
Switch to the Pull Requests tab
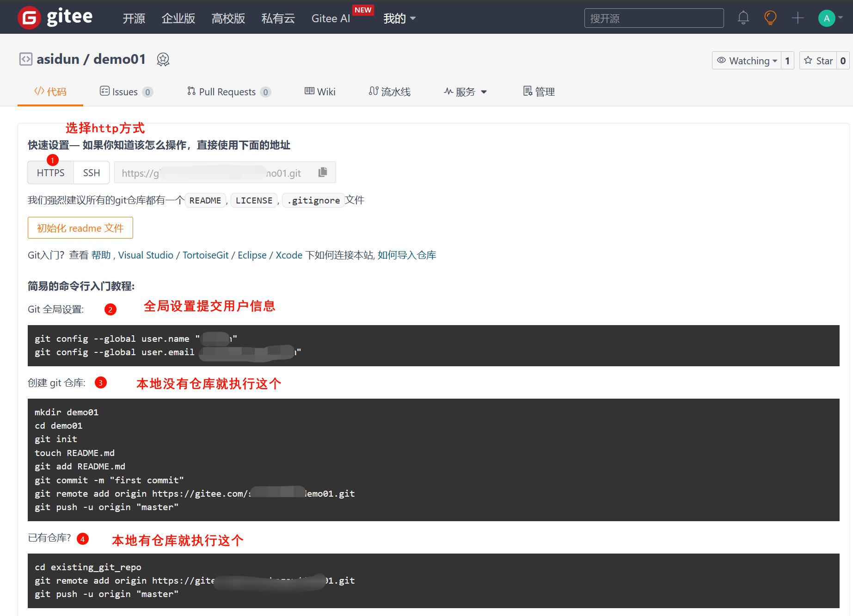[229, 92]
